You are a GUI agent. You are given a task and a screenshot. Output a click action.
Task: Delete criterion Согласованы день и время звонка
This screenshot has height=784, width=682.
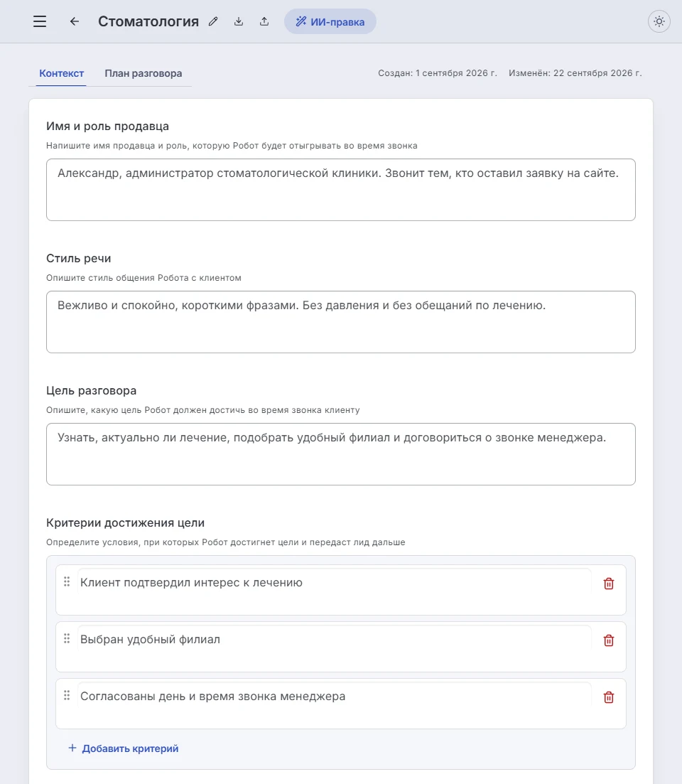coord(609,697)
